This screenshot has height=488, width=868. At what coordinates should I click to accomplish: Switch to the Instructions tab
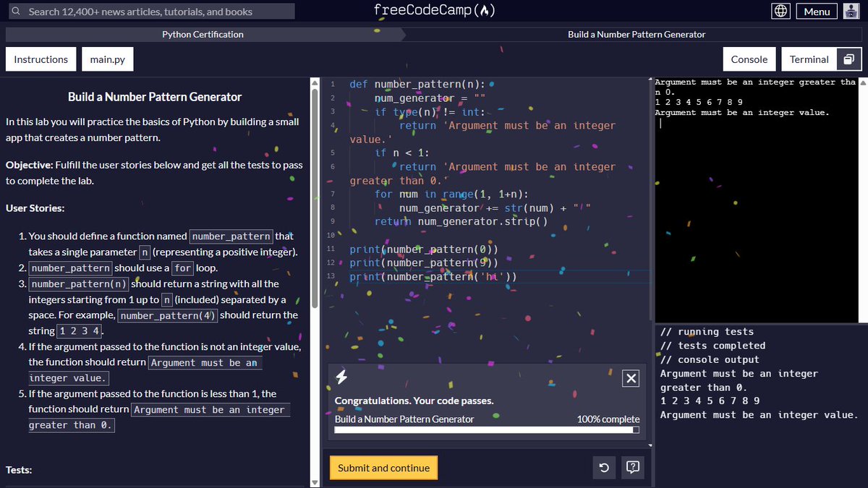tap(41, 59)
